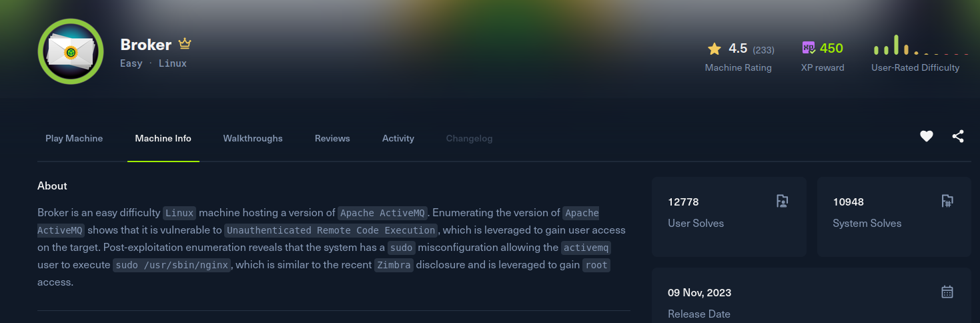Image resolution: width=980 pixels, height=323 pixels.
Task: Click the 4.5 rating value
Action: tap(738, 49)
